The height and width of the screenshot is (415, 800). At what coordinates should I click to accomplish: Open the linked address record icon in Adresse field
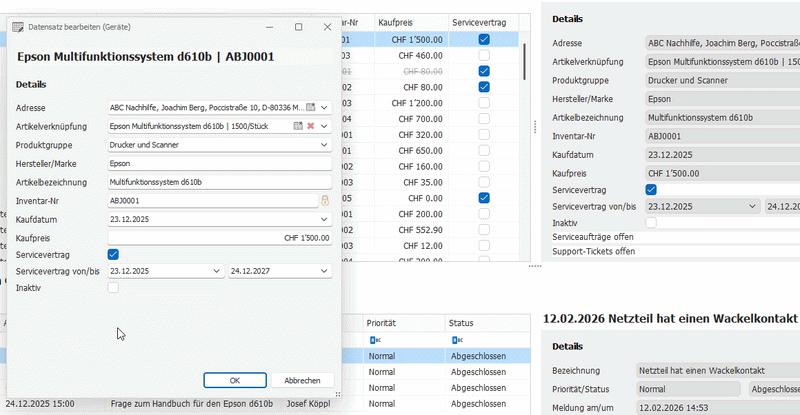[310, 107]
